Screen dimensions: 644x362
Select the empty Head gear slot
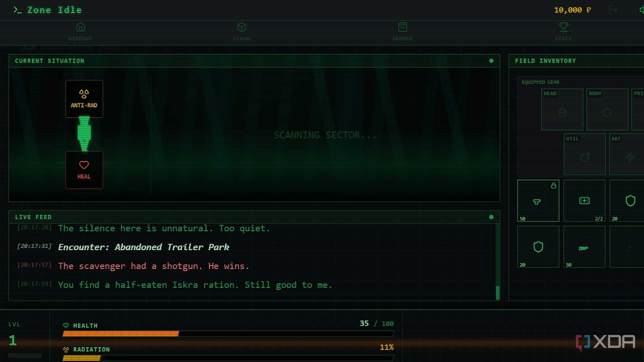(x=562, y=109)
